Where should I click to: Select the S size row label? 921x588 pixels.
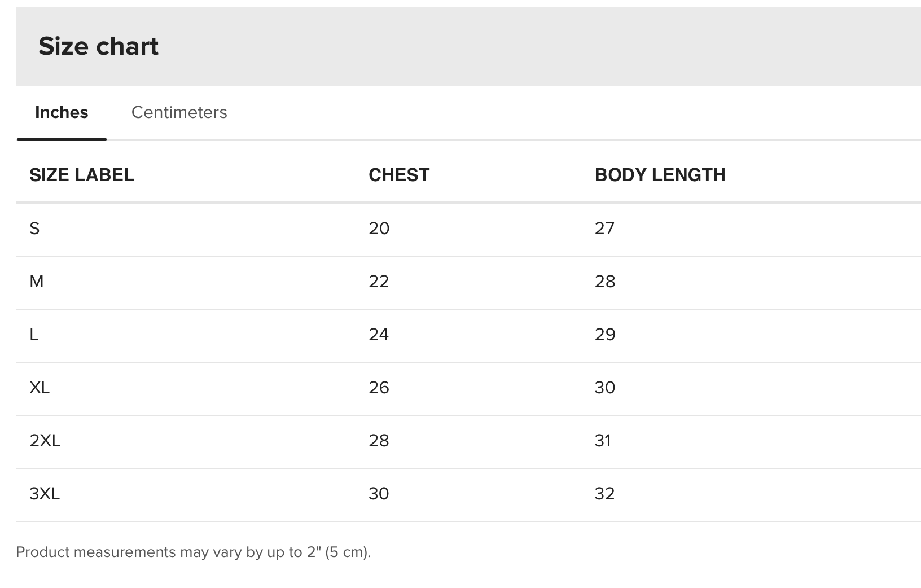34,229
